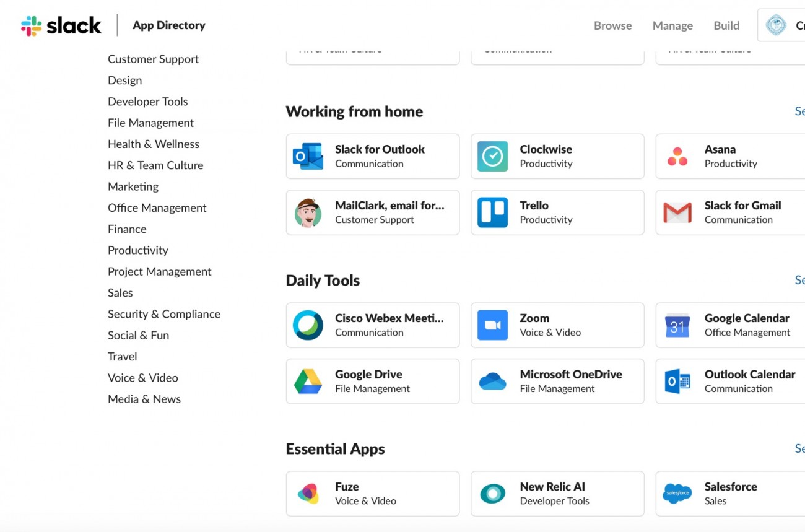Select the Sales category in sidebar
The width and height of the screenshot is (805, 532).
tap(120, 293)
